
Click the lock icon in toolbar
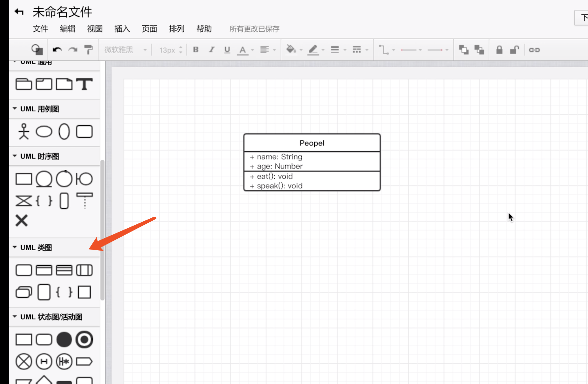point(499,50)
